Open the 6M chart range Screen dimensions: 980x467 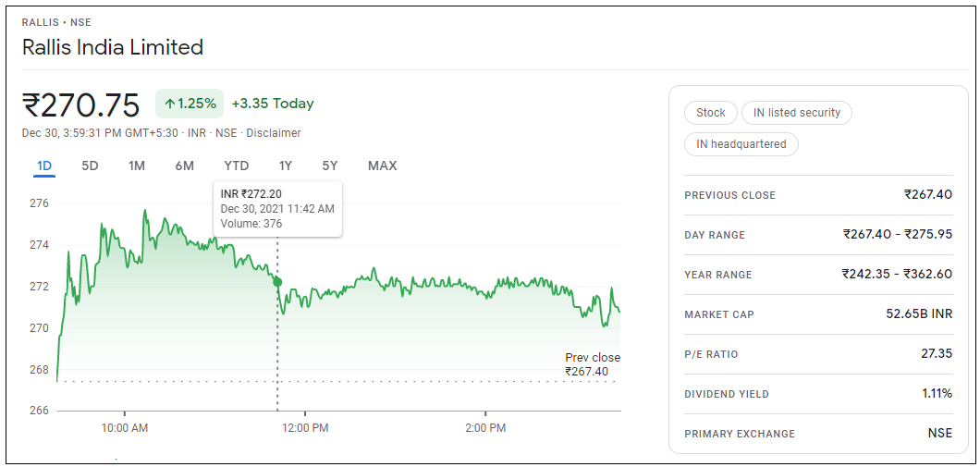click(184, 166)
